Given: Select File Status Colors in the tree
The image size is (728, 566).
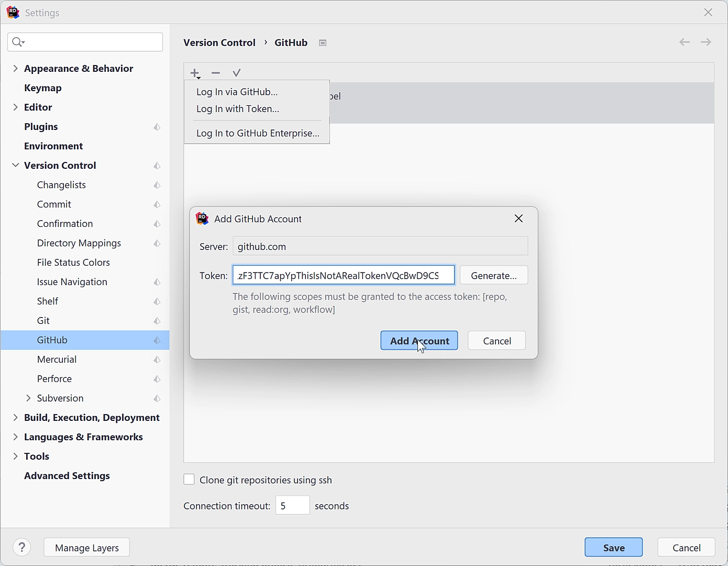Looking at the screenshot, I should 73,263.
